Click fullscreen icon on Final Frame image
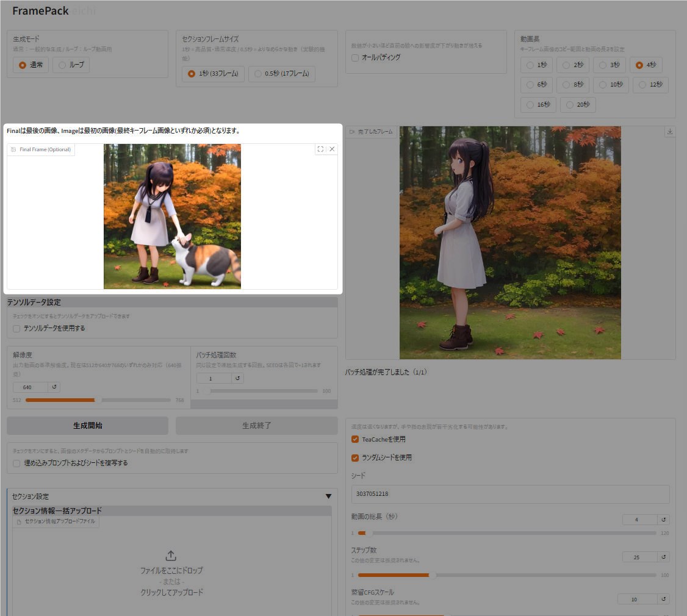The height and width of the screenshot is (616, 687). coord(320,149)
